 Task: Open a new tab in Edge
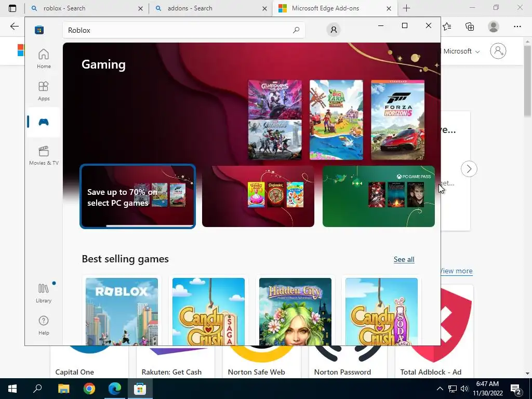[406, 8]
